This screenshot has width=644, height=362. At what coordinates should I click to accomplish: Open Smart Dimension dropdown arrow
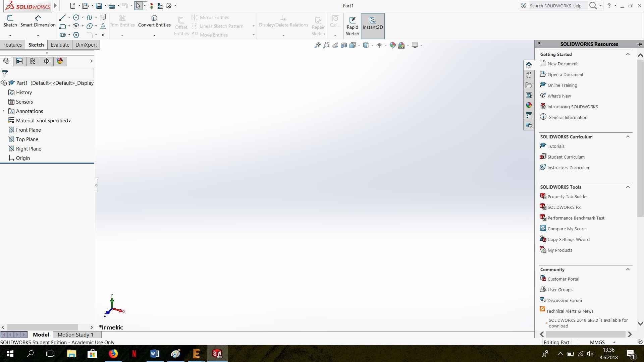pos(38,36)
